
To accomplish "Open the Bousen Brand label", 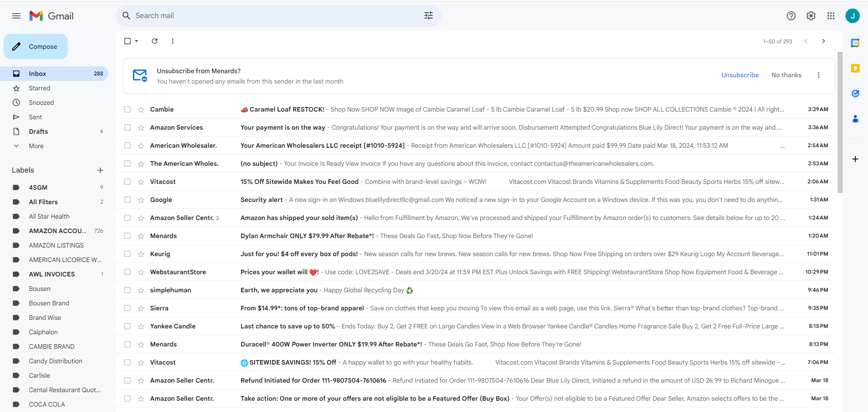I will tap(54, 303).
